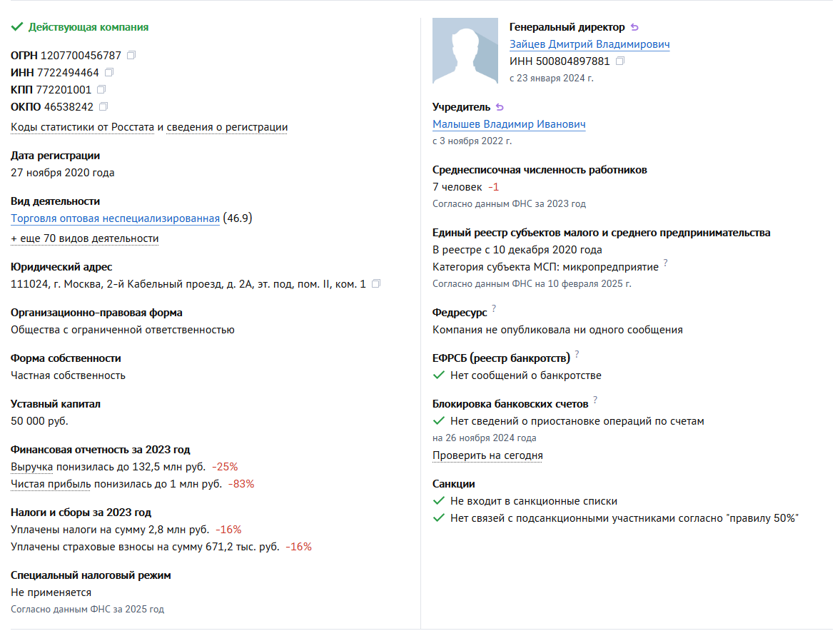Copy the ОГРН number icon

131,55
